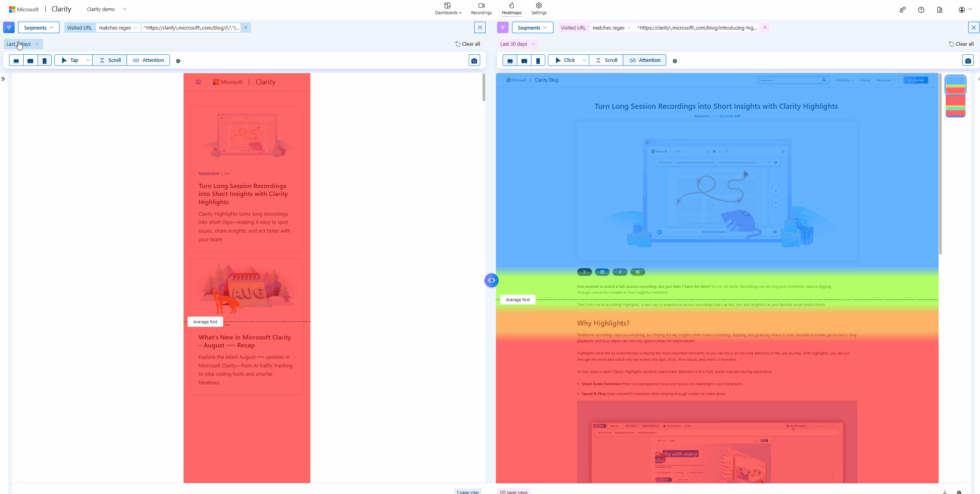Open 'What's New in Microsoft Clarity' August recap
Image resolution: width=980 pixels, height=494 pixels.
245,341
